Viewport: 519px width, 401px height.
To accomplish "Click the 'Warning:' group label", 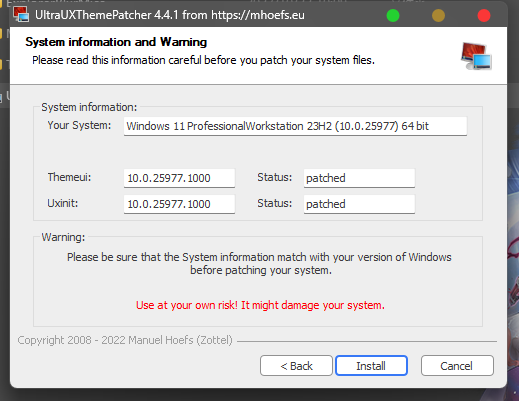I will (x=63, y=237).
